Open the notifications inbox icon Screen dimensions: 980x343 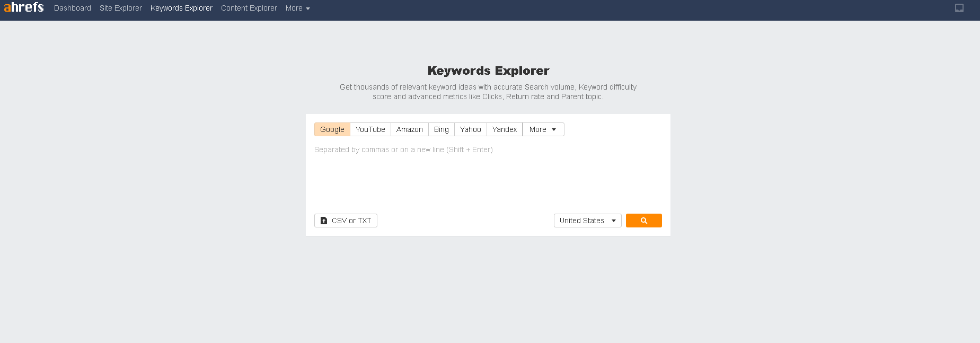tap(959, 8)
